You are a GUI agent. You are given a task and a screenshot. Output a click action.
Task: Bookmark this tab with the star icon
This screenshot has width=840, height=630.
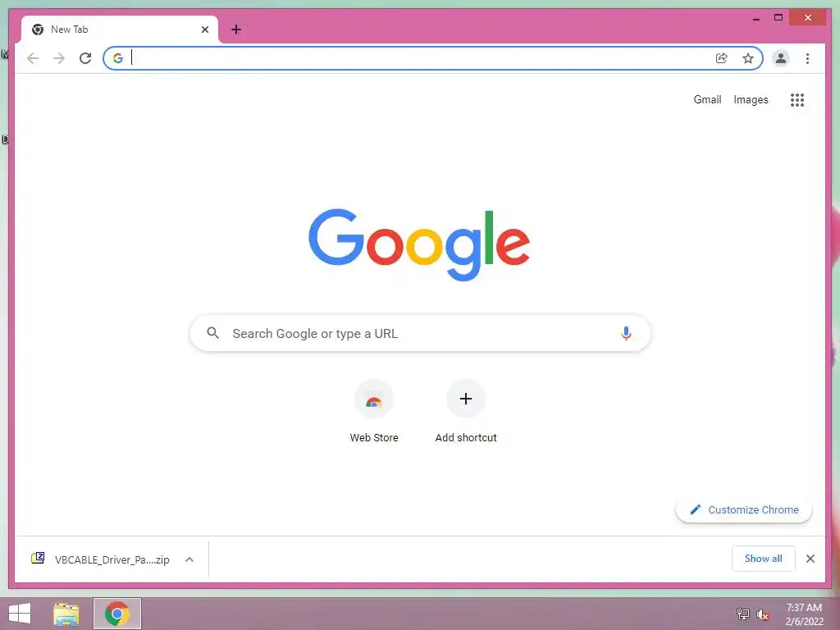[x=748, y=58]
